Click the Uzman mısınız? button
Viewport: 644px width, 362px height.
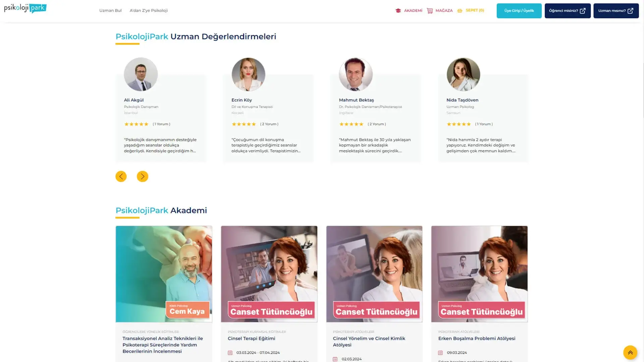pos(616,11)
